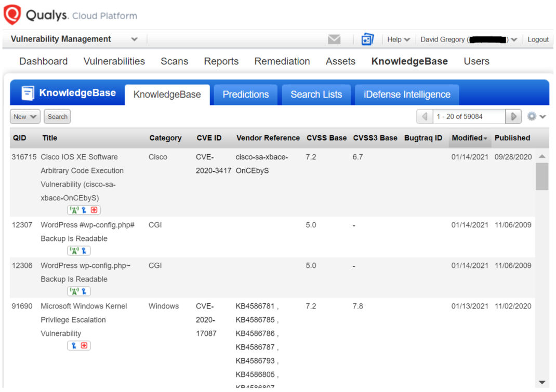556x392 pixels.
Task: Select the row with QID 12306
Action: click(x=272, y=278)
